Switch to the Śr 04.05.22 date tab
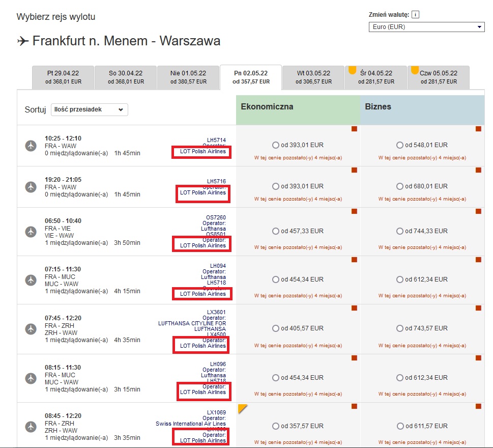The height and width of the screenshot is (448, 493). click(376, 77)
